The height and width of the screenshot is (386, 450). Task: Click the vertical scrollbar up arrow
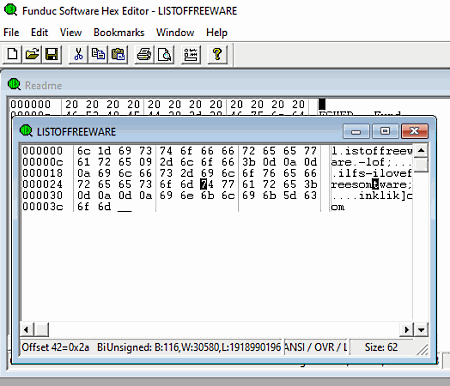click(x=421, y=151)
